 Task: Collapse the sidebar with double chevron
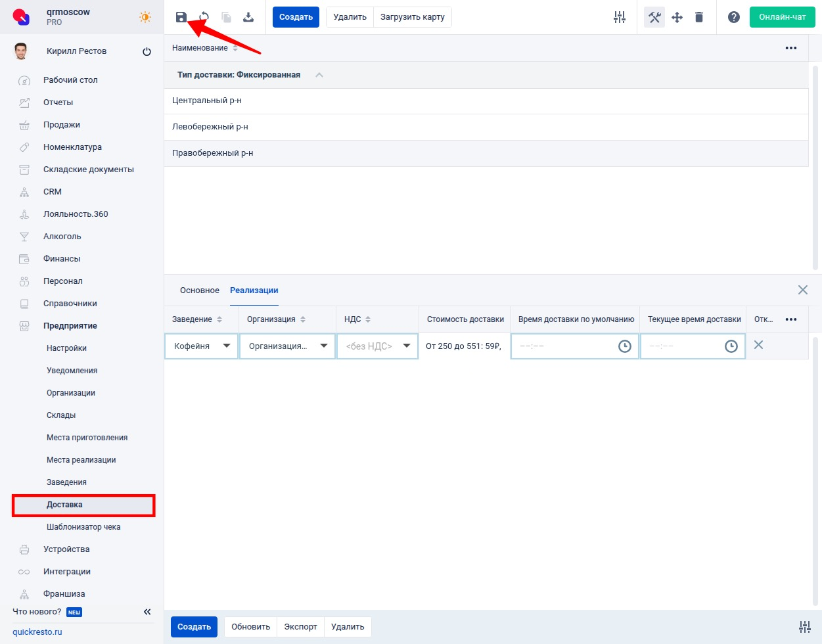click(x=147, y=612)
